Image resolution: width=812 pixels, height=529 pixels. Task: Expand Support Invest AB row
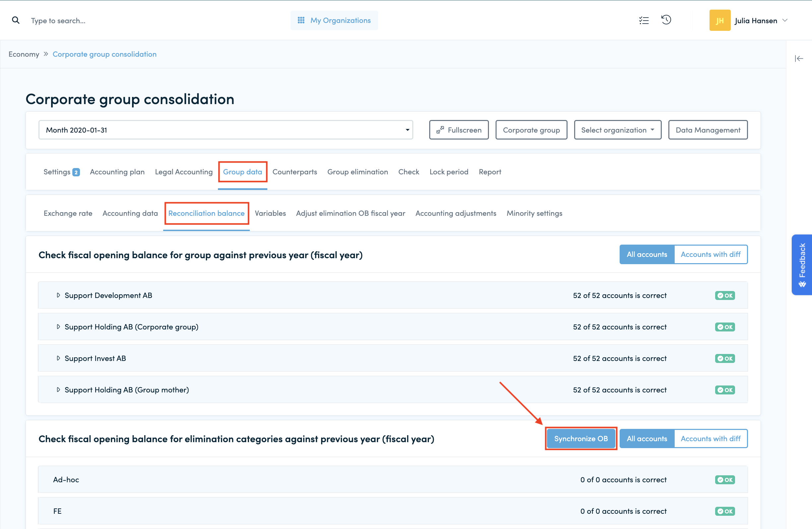pos(58,359)
